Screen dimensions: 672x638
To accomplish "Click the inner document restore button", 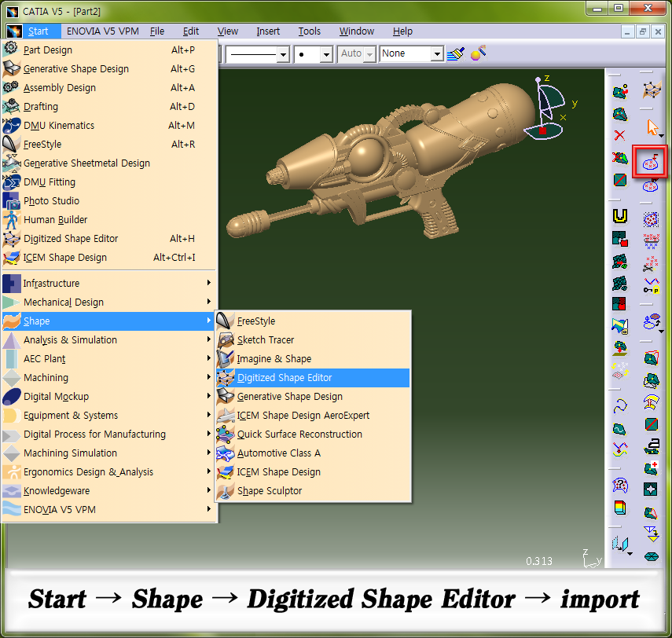I will click(642, 31).
